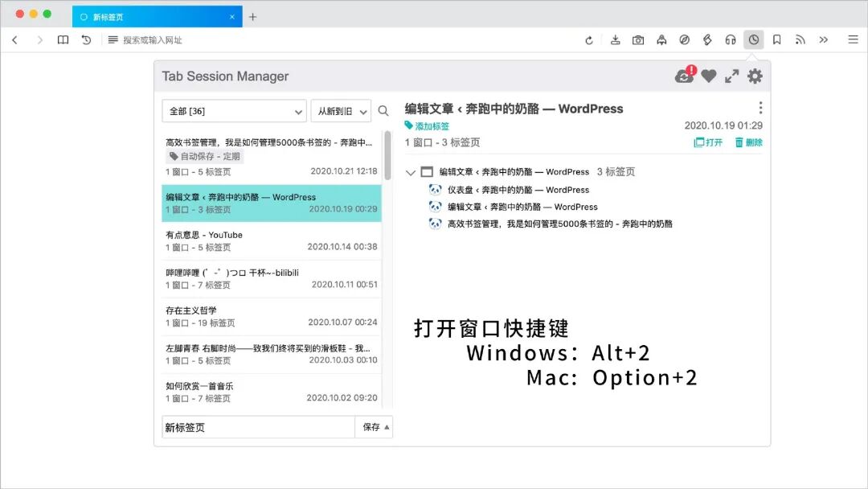Click the session title 编辑文章 ‹ 奔跑中的奶酪 — WordPress heading
Screen dimensions: 868x489
tap(514, 109)
